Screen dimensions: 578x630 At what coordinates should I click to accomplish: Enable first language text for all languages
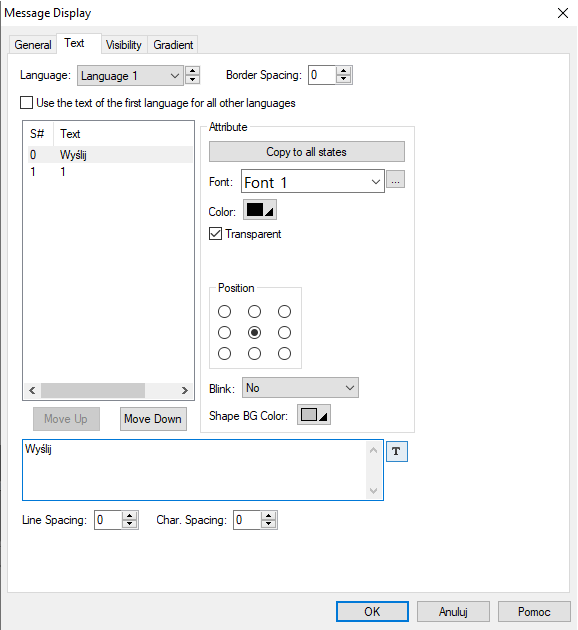(x=27, y=103)
